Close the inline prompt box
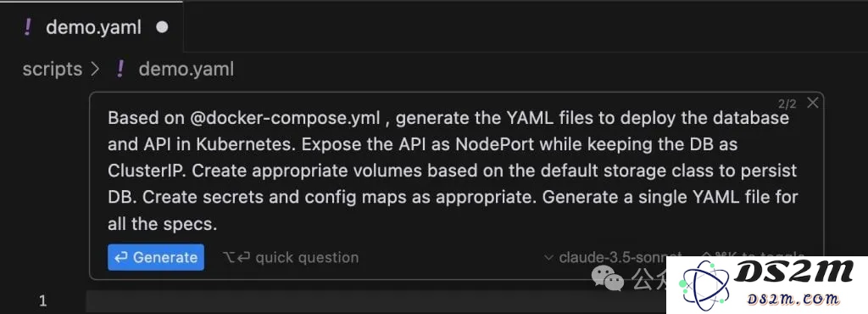 click(x=812, y=103)
